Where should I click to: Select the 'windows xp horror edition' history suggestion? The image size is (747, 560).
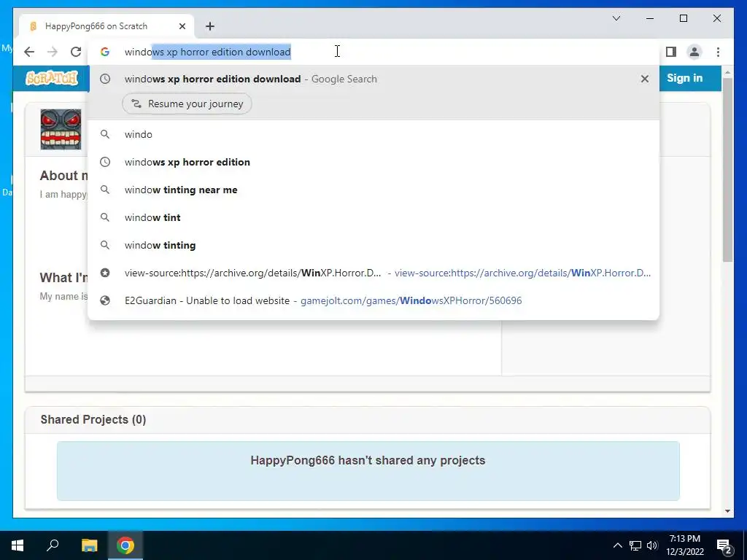(x=374, y=162)
